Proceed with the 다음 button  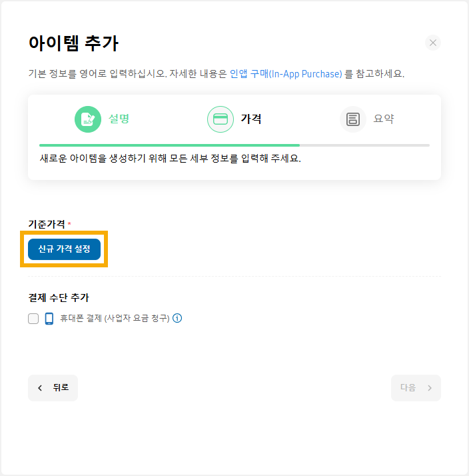coord(416,388)
